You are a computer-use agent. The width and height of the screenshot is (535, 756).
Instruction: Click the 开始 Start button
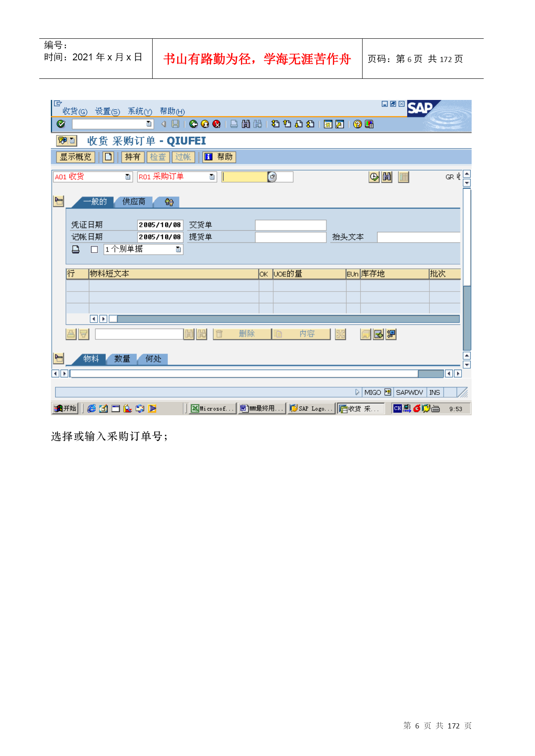click(65, 408)
